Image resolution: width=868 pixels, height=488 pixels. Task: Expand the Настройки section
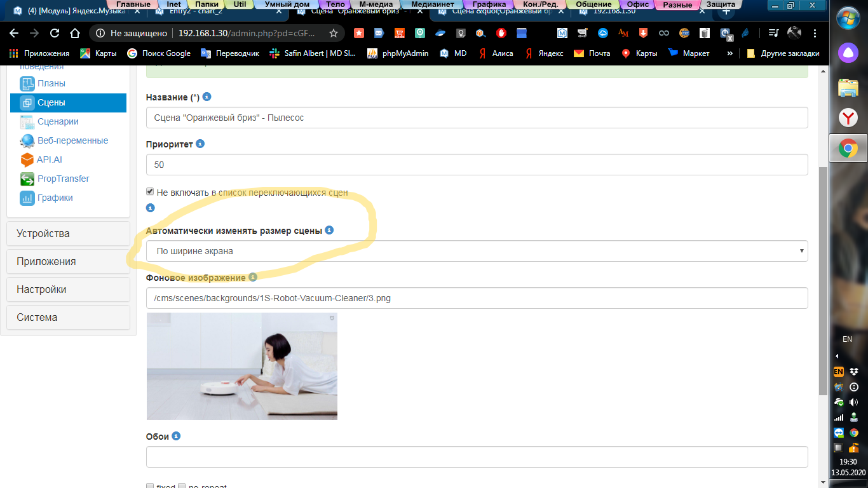pyautogui.click(x=68, y=289)
